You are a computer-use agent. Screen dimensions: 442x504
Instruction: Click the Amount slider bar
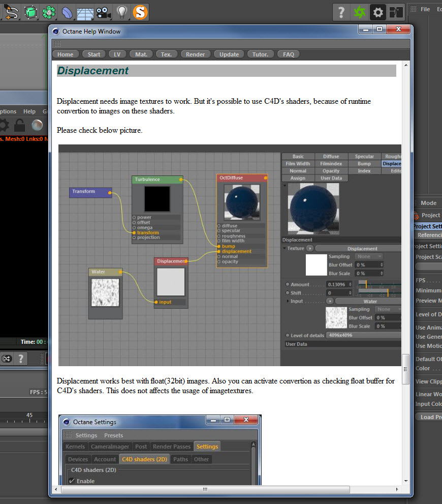point(380,284)
